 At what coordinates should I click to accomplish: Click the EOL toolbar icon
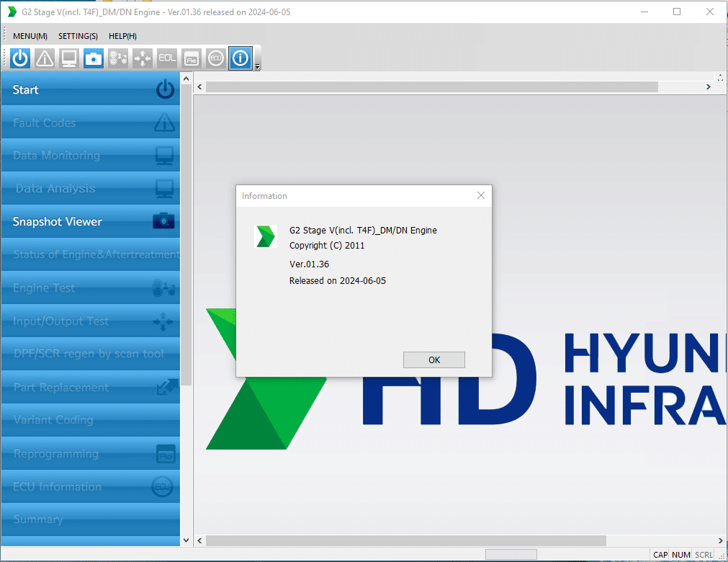[166, 58]
